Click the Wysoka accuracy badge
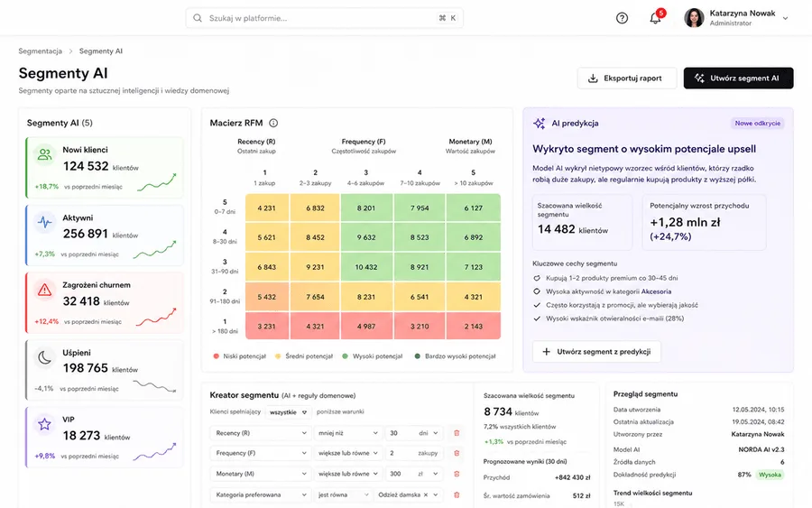This screenshot has width=812, height=508. click(770, 475)
